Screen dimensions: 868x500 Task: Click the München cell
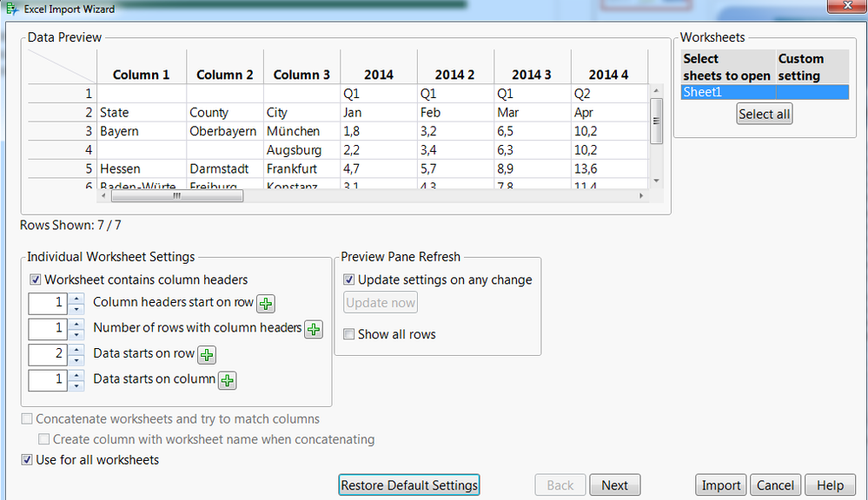(x=301, y=131)
